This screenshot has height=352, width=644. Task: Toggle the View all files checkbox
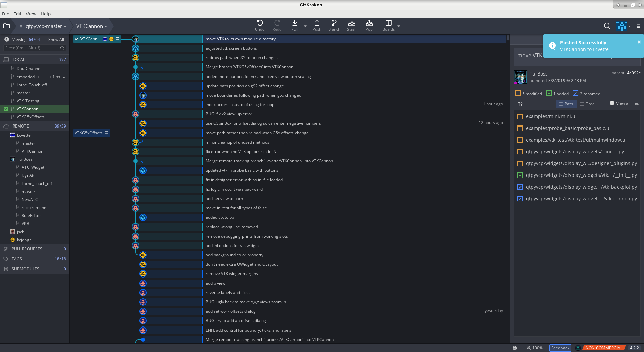pyautogui.click(x=612, y=103)
